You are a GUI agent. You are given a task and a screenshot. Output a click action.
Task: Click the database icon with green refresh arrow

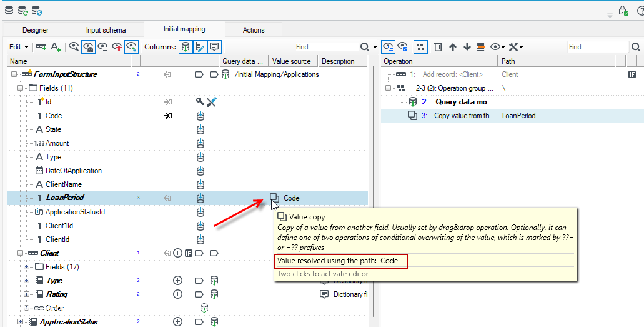[22, 11]
